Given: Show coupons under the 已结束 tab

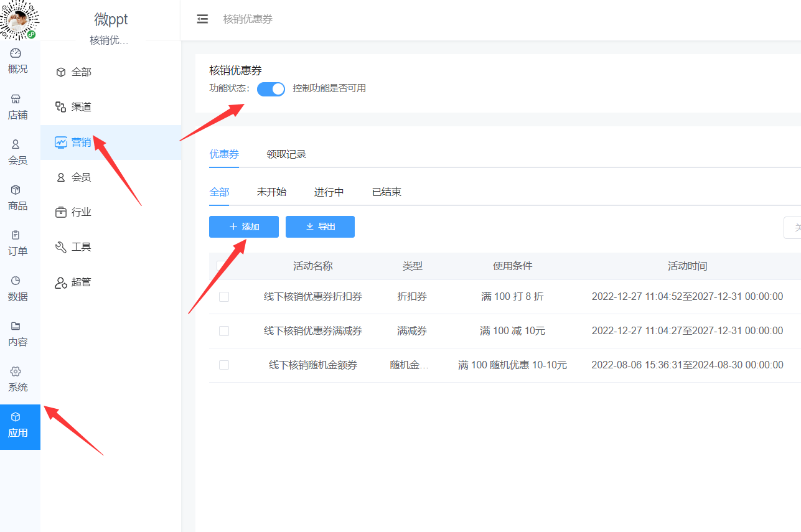Looking at the screenshot, I should click(386, 192).
